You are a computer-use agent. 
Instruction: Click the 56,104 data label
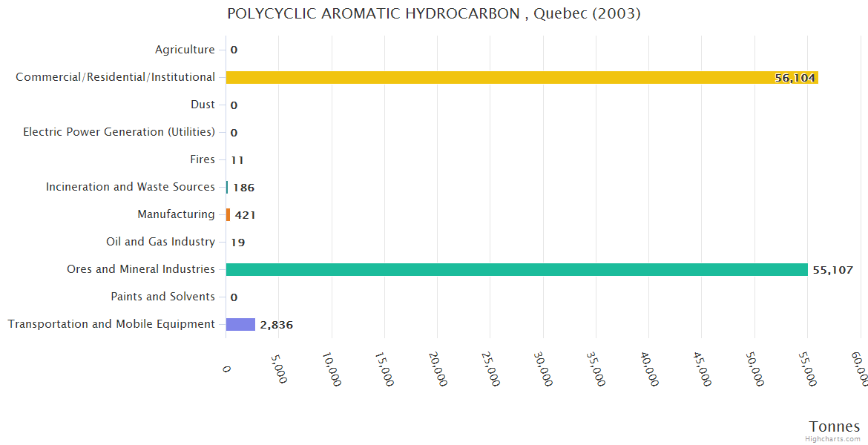click(795, 78)
